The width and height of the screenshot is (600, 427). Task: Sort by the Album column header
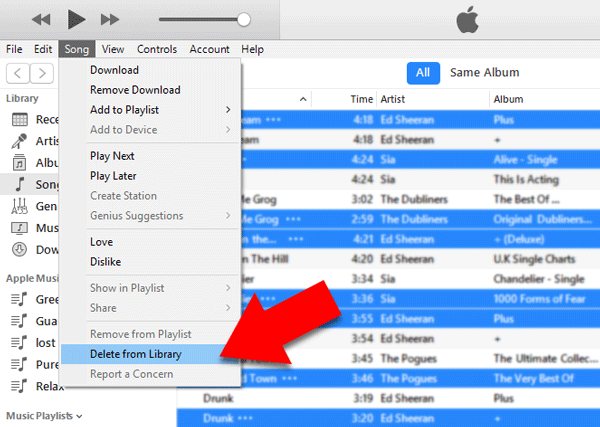click(508, 99)
